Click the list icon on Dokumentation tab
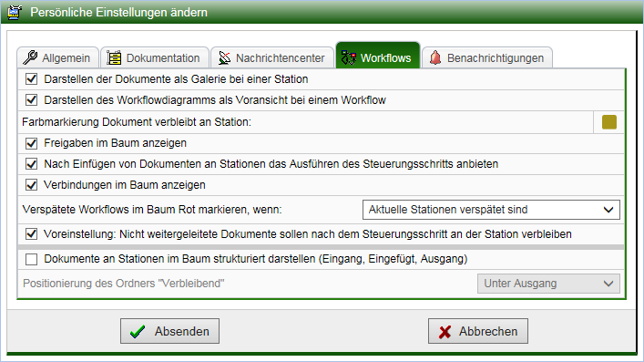 (114, 57)
